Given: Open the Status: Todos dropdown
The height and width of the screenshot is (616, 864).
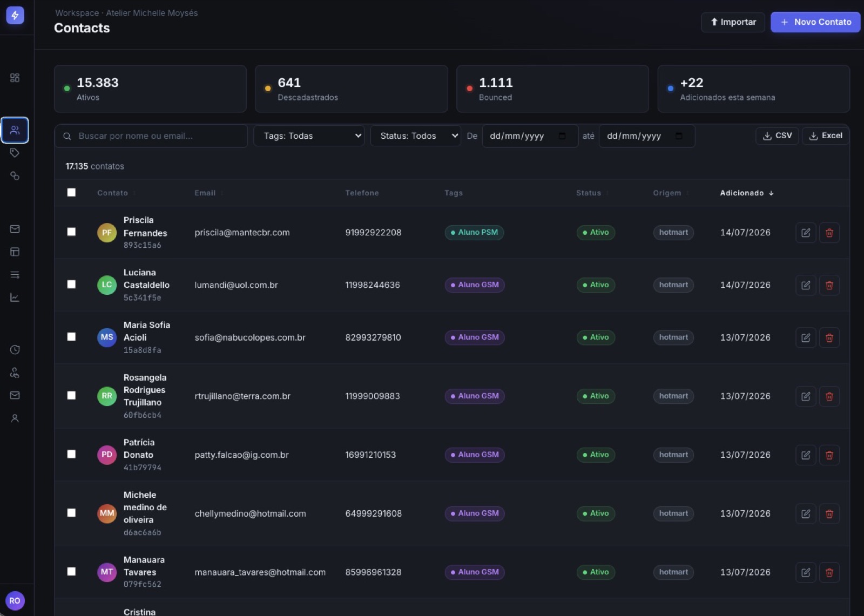Looking at the screenshot, I should [x=415, y=136].
